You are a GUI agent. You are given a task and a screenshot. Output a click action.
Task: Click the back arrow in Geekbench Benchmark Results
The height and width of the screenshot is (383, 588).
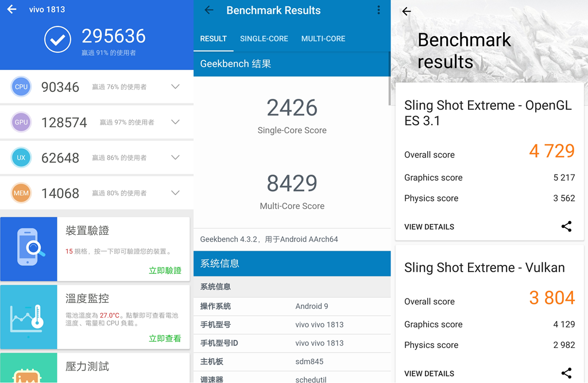pos(209,10)
